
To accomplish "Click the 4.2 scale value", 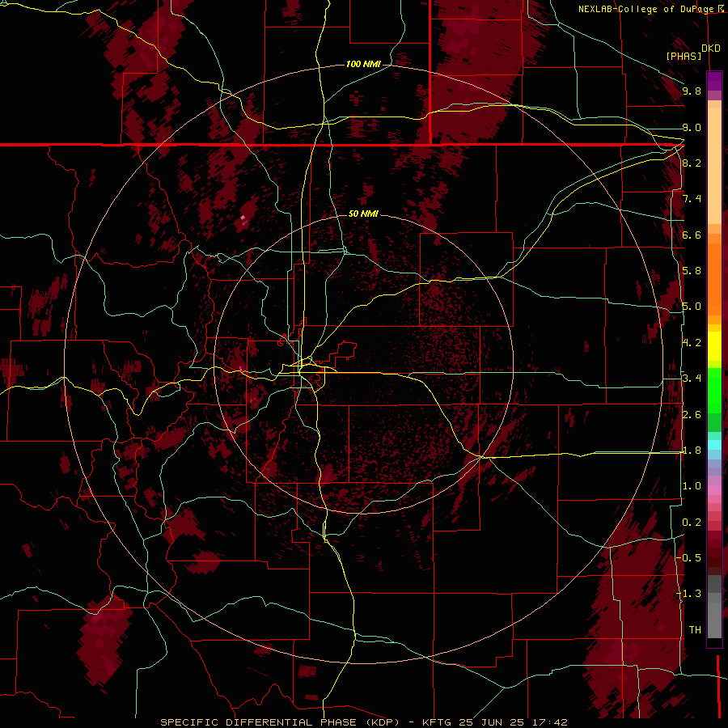I will [x=692, y=343].
